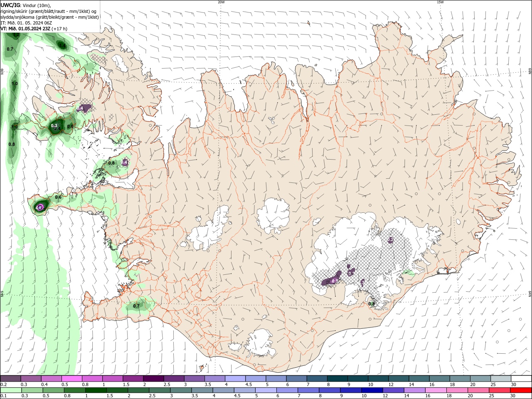Screen dimensions: 532x399
Task: Click the 1.4 precipitation value on the map
Action: point(62,46)
